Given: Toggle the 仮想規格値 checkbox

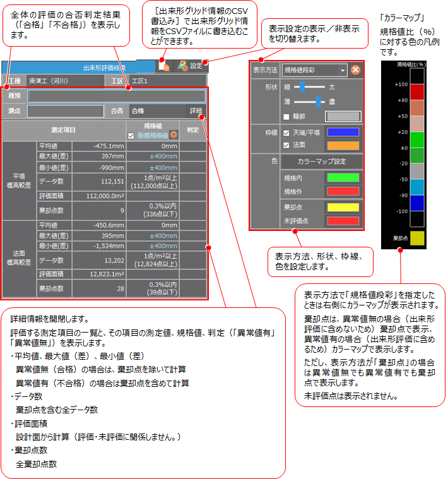Looking at the screenshot, I should (131, 135).
